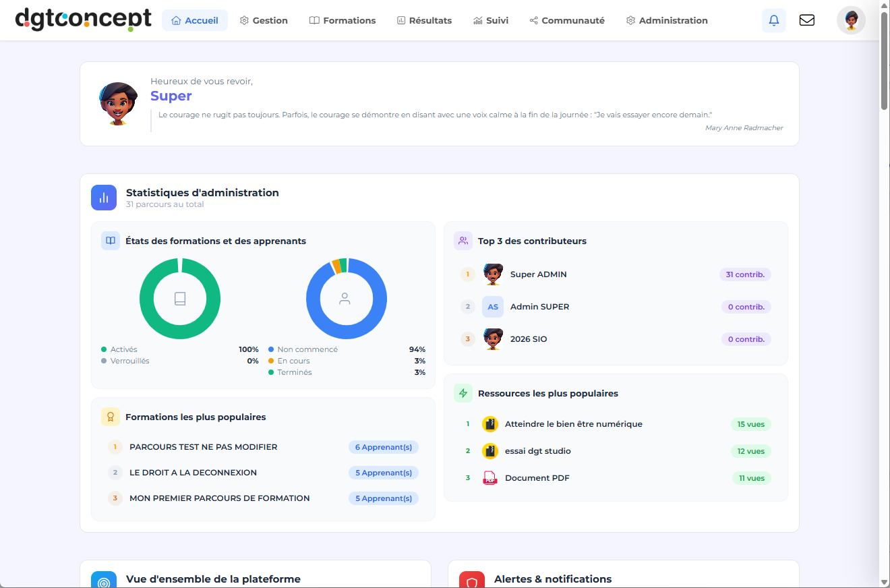Click the 94% value
890x588 pixels.
click(417, 349)
